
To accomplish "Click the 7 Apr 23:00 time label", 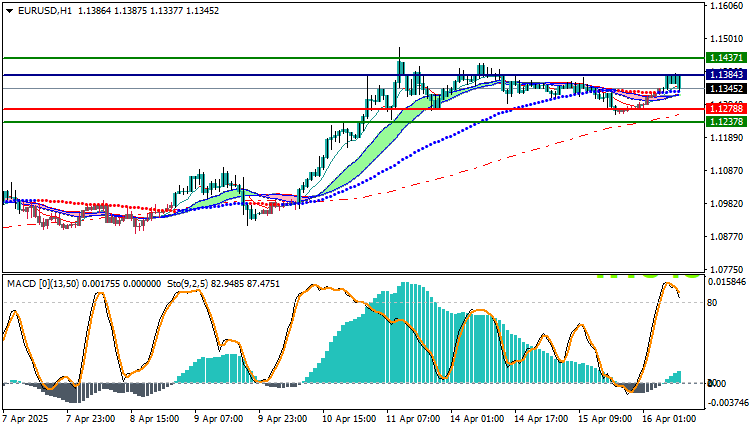I will pos(90,419).
